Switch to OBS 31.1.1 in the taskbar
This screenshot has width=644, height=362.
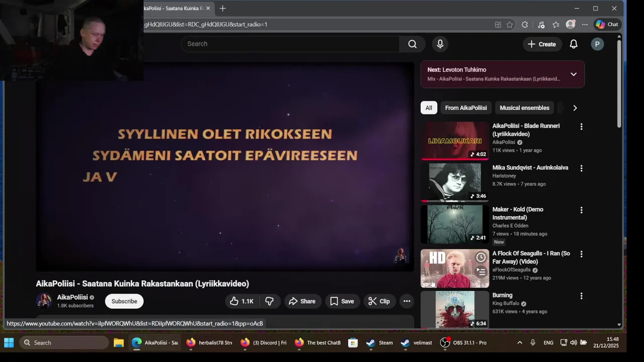click(x=463, y=343)
